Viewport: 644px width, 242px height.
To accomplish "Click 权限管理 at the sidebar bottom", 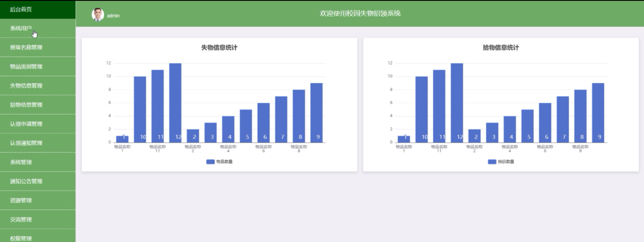I will point(21,238).
